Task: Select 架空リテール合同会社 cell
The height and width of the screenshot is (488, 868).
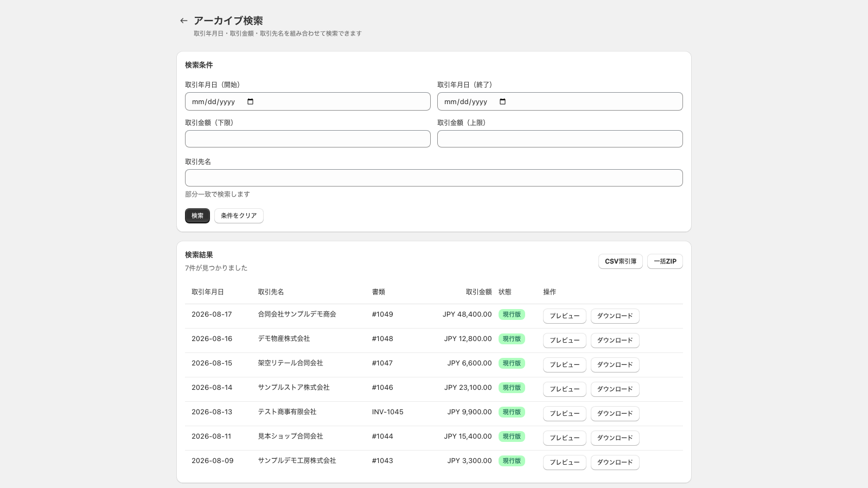Action: 290,363
